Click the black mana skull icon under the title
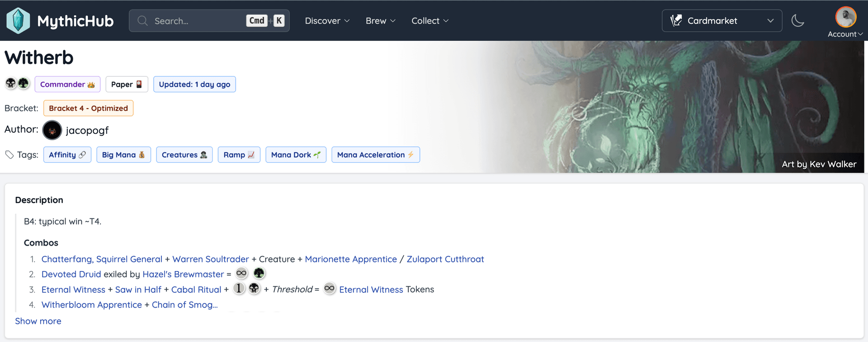The image size is (868, 342). coord(11,83)
